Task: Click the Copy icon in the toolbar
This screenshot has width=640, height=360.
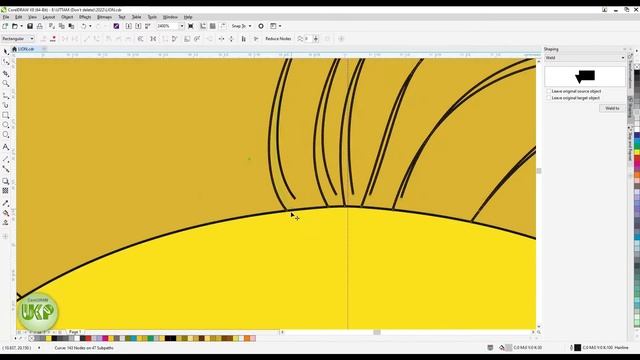Action: 62,26
